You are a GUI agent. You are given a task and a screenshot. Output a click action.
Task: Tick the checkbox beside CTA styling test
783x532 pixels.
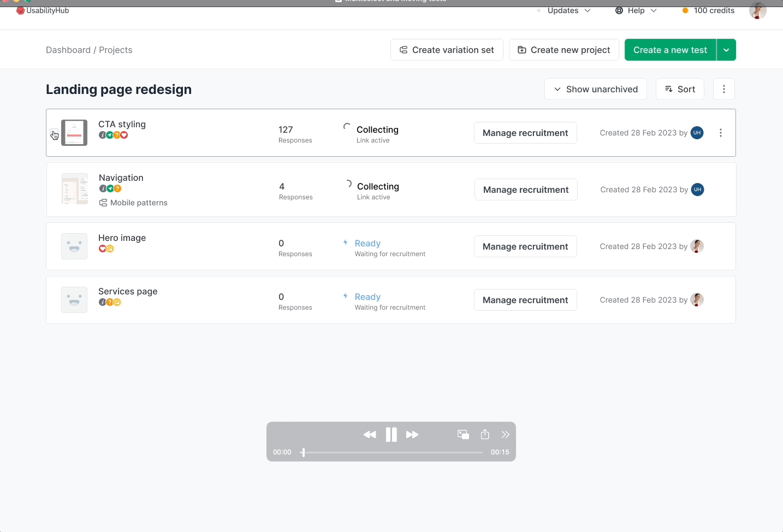tap(54, 133)
